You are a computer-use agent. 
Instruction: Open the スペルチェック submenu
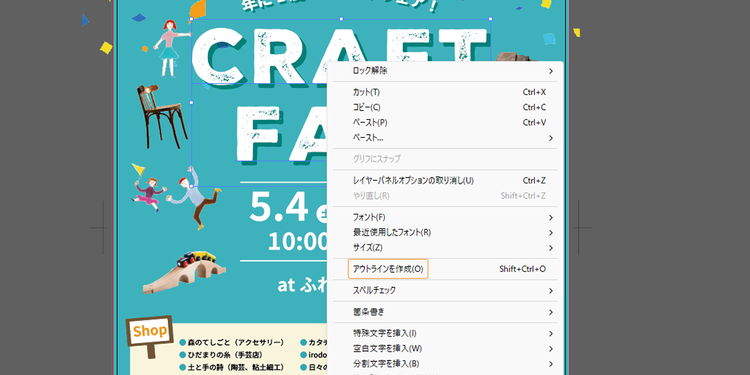click(445, 290)
